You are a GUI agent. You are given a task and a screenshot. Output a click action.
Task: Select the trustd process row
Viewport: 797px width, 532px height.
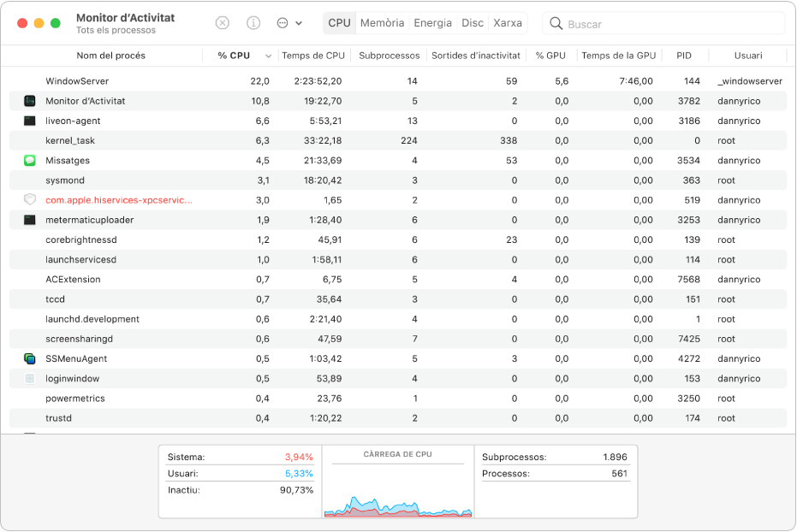pos(398,418)
